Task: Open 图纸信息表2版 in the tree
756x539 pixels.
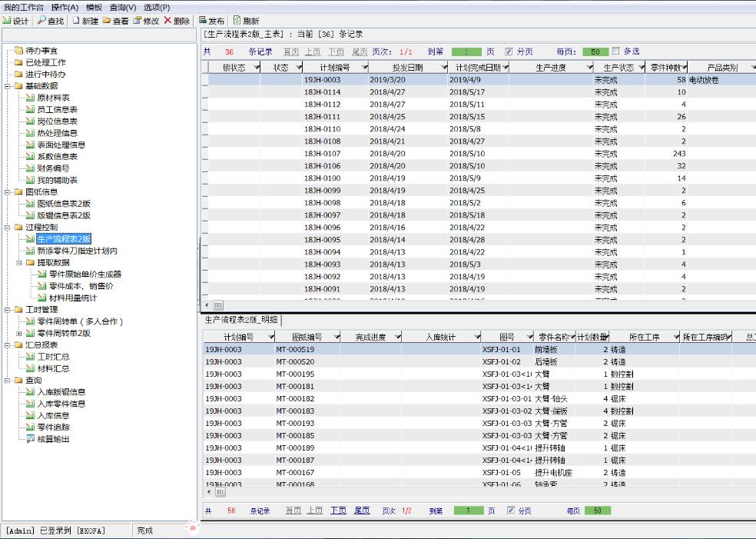Action: tap(63, 204)
